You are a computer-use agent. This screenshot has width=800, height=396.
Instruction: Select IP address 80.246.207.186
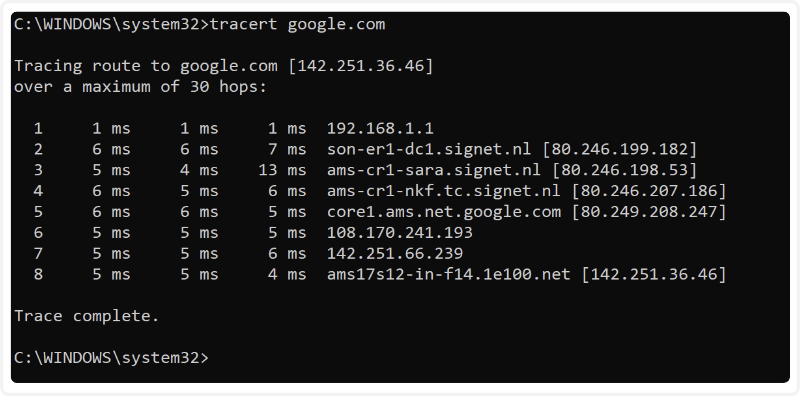point(648,191)
